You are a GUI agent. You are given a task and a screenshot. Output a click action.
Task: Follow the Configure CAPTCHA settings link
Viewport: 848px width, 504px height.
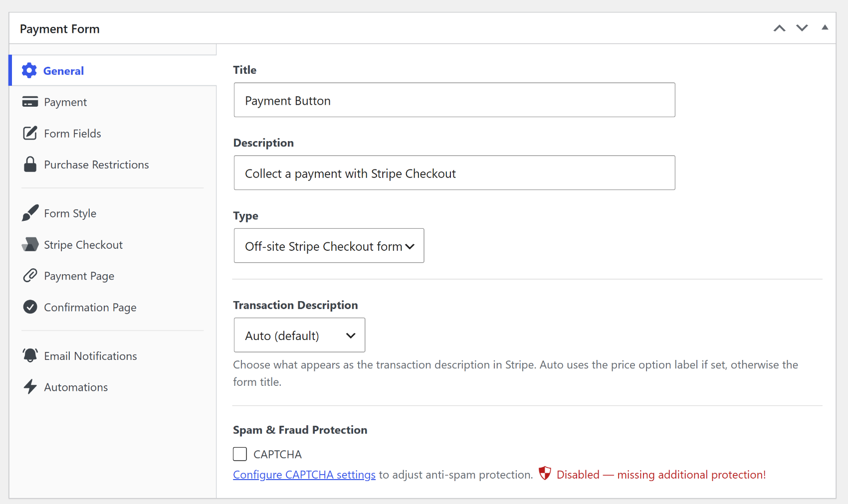pyautogui.click(x=304, y=475)
